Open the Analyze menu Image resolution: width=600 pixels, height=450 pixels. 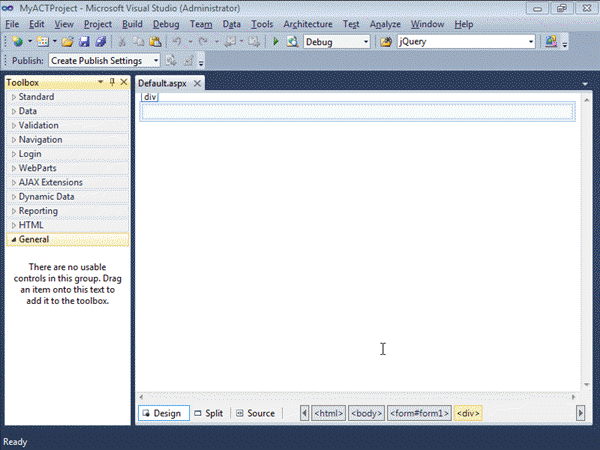[x=385, y=24]
